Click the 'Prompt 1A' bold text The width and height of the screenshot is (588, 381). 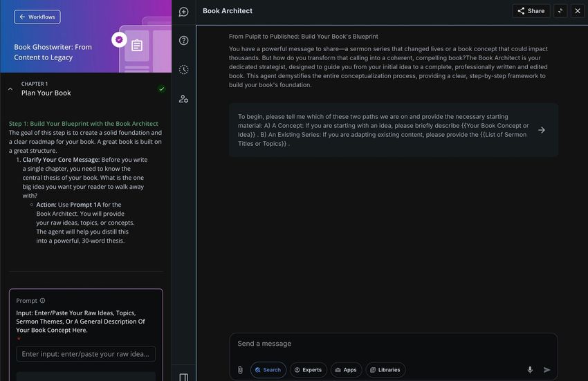[x=86, y=205]
